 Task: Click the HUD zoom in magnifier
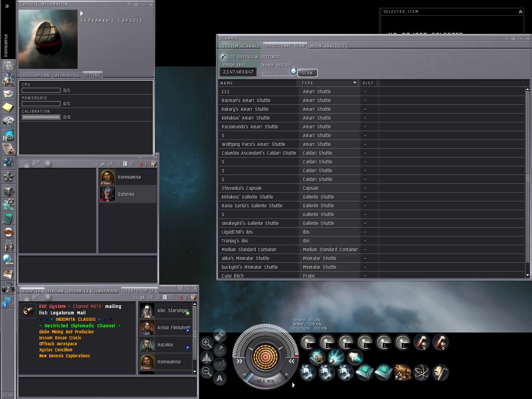tap(206, 343)
